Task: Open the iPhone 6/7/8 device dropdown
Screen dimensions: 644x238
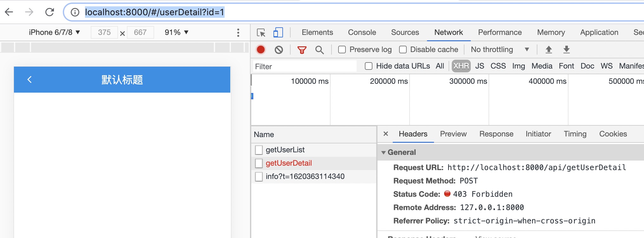Action: (54, 32)
